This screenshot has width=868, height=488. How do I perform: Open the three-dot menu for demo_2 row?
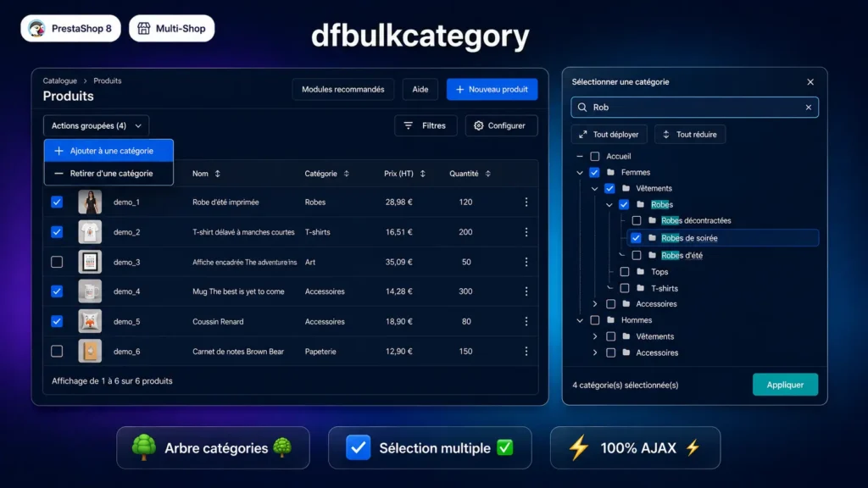coord(526,232)
